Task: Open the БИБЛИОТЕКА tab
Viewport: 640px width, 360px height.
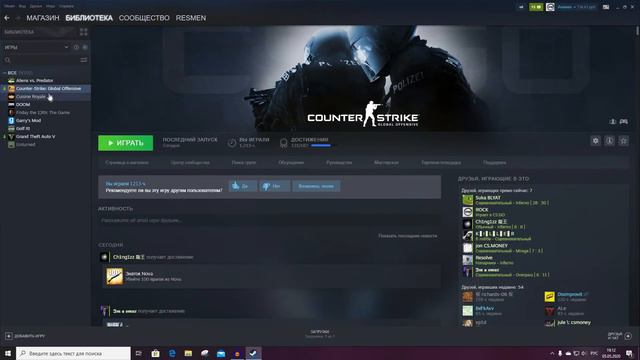Action: 89,18
